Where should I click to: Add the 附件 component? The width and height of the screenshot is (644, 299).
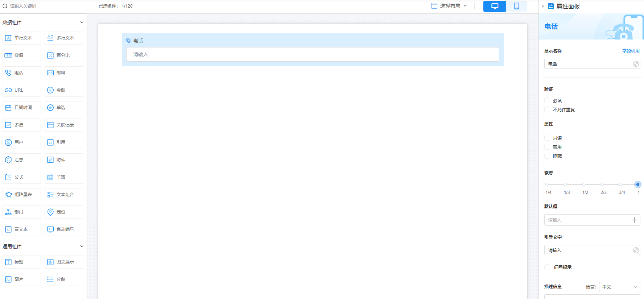point(64,160)
